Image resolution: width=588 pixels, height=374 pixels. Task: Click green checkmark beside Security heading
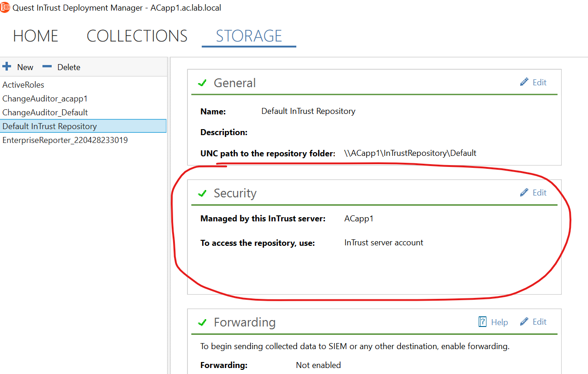point(202,193)
